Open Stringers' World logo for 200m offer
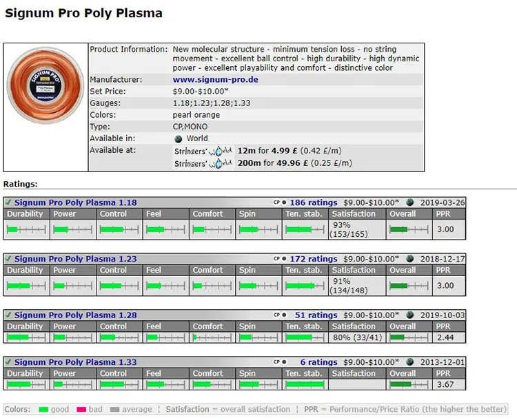The width and height of the screenshot is (517, 420). pyautogui.click(x=203, y=163)
